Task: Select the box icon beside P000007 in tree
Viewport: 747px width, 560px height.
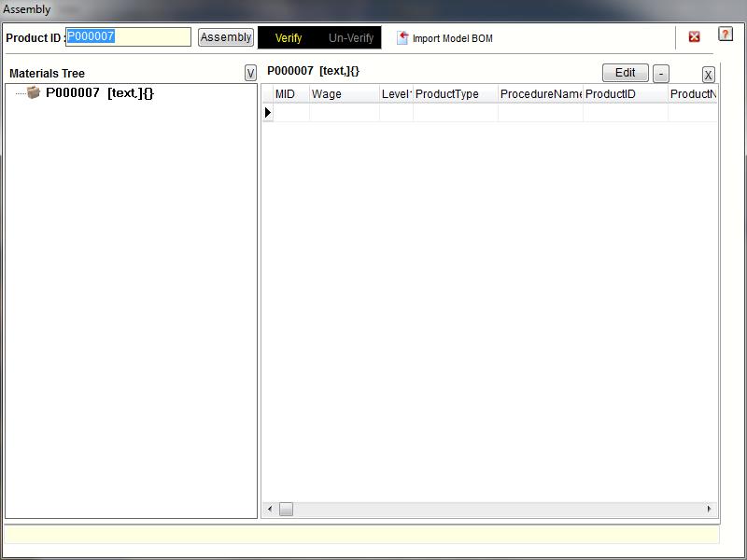Action: click(x=34, y=92)
